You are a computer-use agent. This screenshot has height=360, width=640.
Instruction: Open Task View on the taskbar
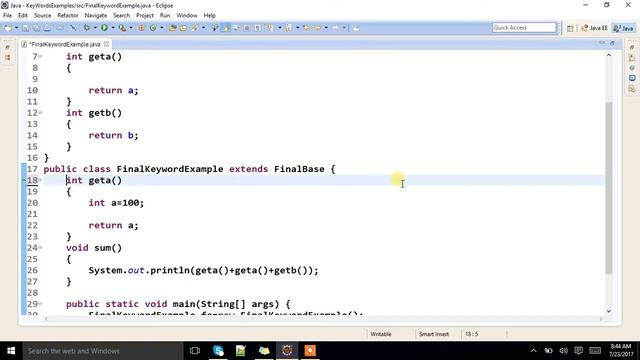(195, 351)
